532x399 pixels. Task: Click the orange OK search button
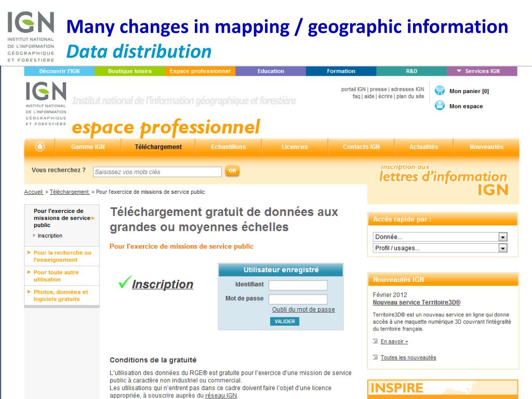click(232, 171)
